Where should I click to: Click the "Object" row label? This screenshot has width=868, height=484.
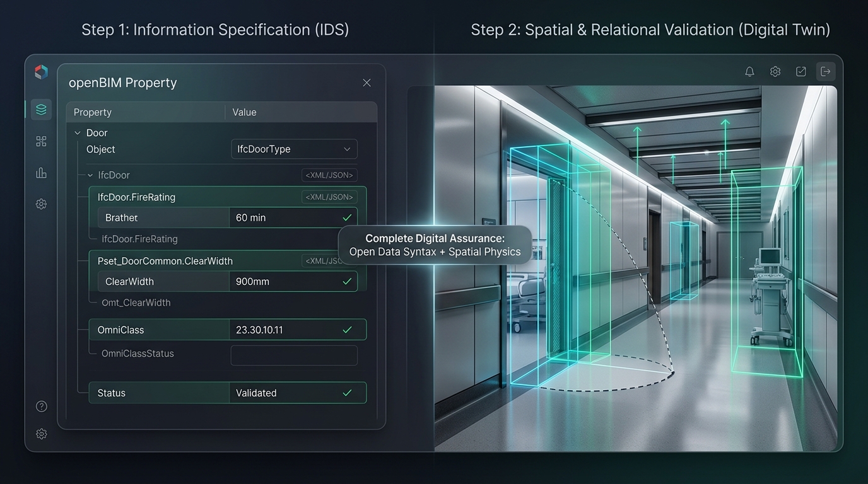101,149
